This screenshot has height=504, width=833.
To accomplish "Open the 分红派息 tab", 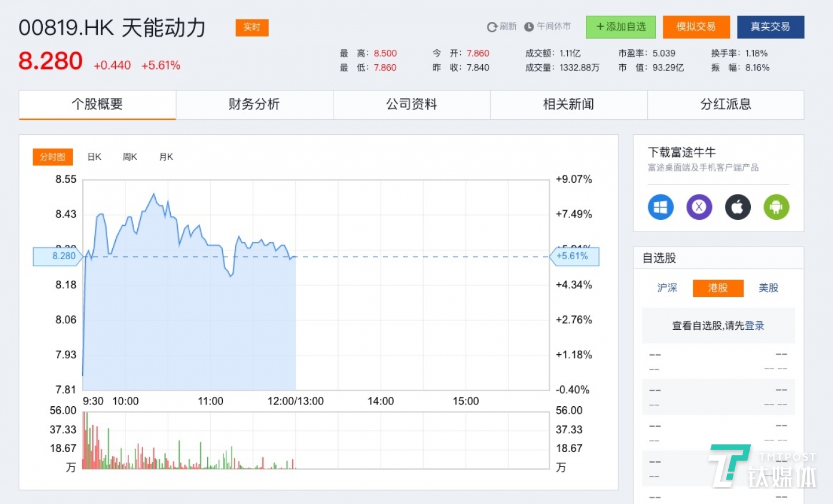I will pos(725,104).
